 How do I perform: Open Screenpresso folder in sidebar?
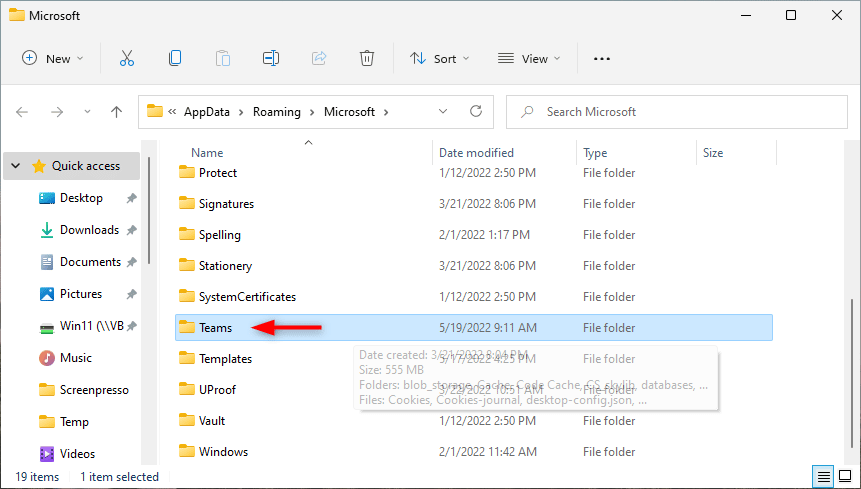pyautogui.click(x=94, y=390)
